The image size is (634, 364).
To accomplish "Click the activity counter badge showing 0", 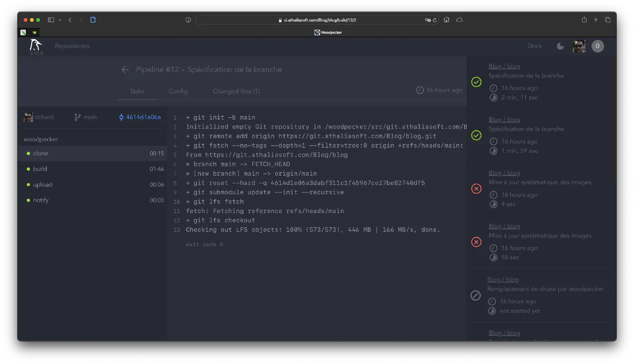I will pos(597,46).
